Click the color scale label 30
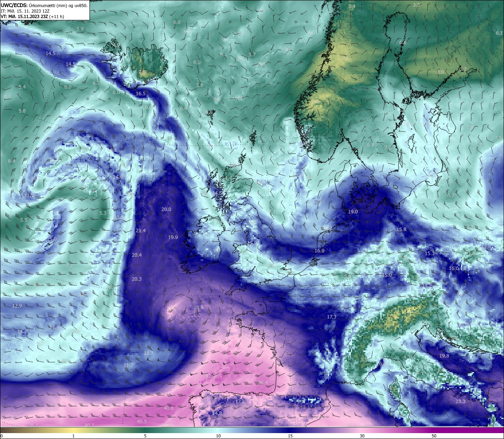Screen dimensions: 504x439 (x=362, y=436)
